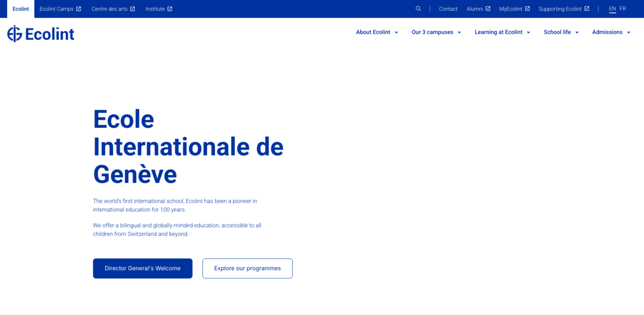Viewport: 644px width, 315px height.
Task: Click the external link icon beside Supporting Ecolint
Action: pyautogui.click(x=588, y=9)
